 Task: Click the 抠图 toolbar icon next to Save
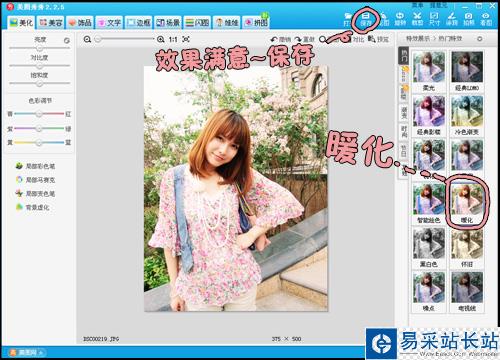[384, 19]
